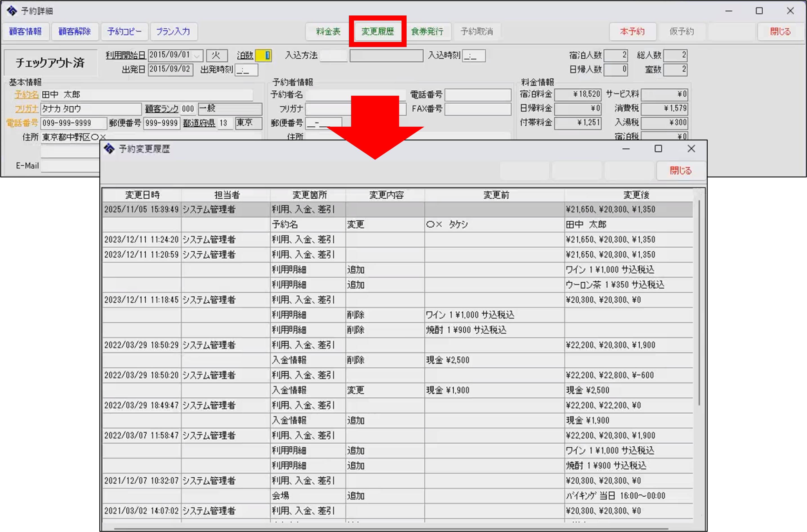Click the 変更履歴 button in toolbar
The height and width of the screenshot is (532, 807).
[x=377, y=32]
